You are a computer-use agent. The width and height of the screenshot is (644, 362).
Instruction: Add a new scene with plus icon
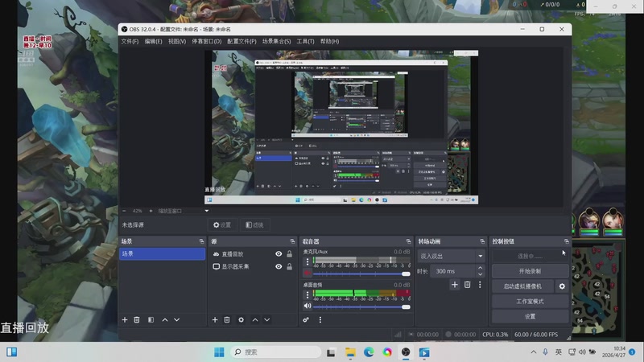(125, 319)
